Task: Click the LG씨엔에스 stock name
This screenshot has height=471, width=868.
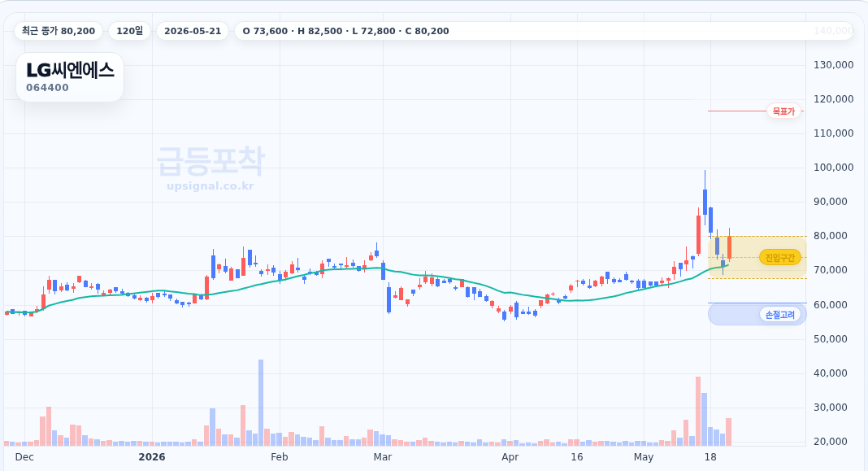Action: (x=71, y=71)
